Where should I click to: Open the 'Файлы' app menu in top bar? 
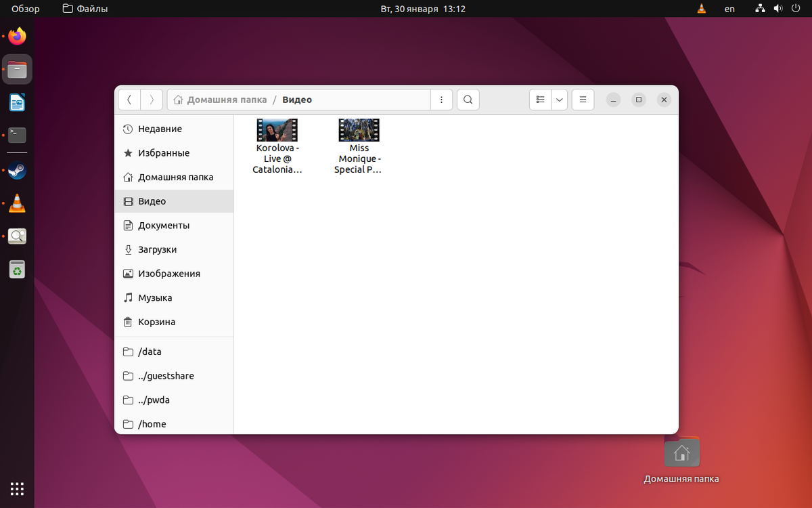point(85,9)
